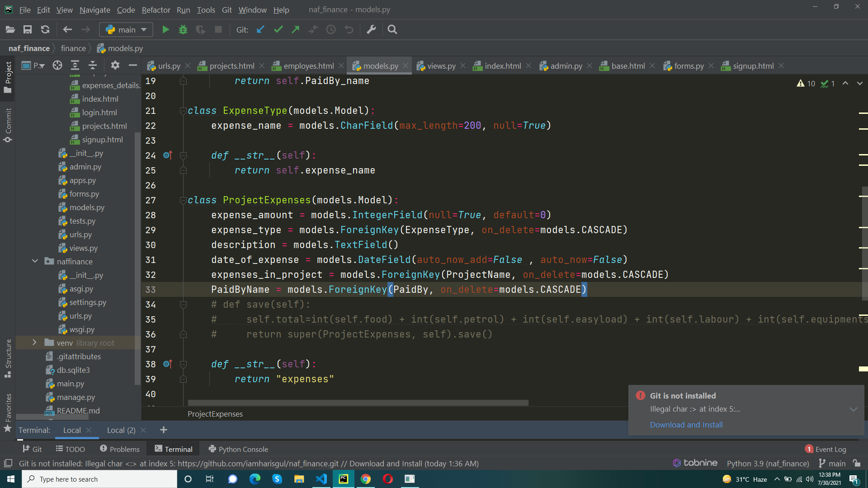The image size is (868, 488).
Task: Click Download and Install link
Action: [x=686, y=425]
